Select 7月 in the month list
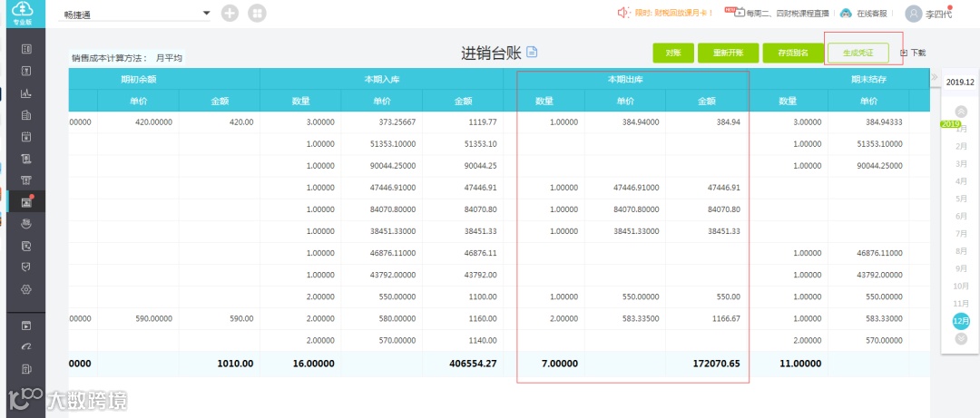Screen dimensions: 980x418 click(x=961, y=234)
